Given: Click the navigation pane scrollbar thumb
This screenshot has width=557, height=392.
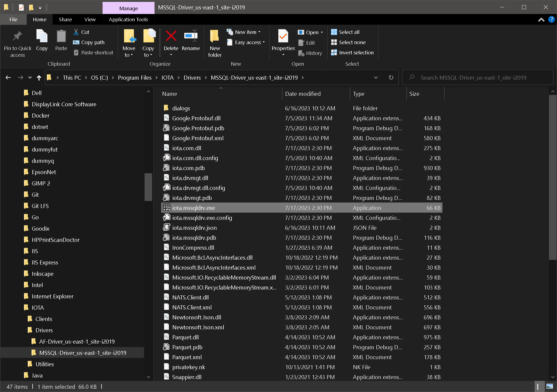Looking at the screenshot, I should (148, 187).
